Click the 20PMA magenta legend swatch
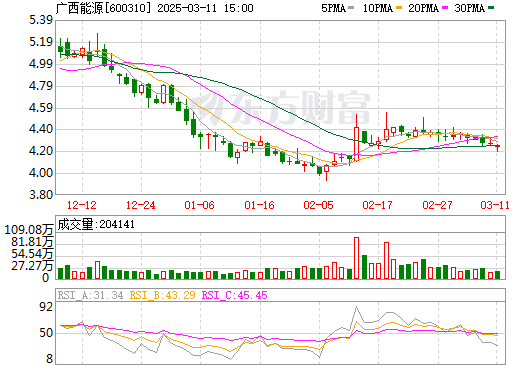Image resolution: width=520 pixels, height=365 pixels. point(445,8)
